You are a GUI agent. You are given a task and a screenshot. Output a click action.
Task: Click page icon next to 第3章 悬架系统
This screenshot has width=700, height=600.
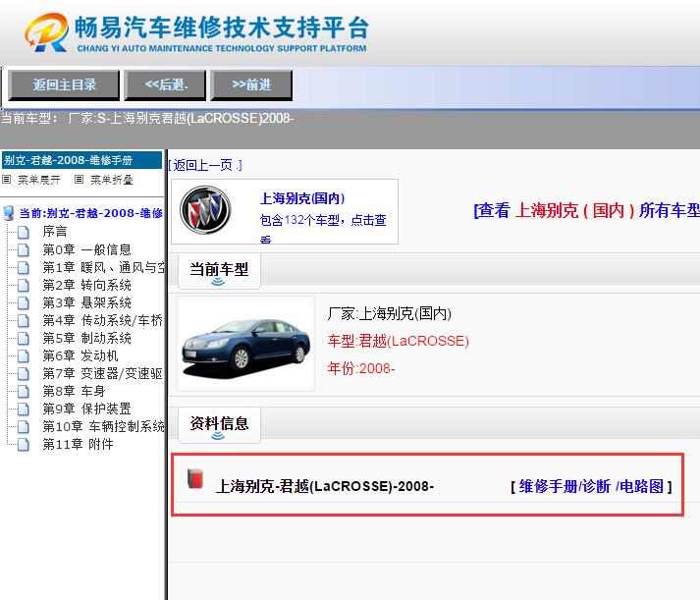(x=24, y=302)
